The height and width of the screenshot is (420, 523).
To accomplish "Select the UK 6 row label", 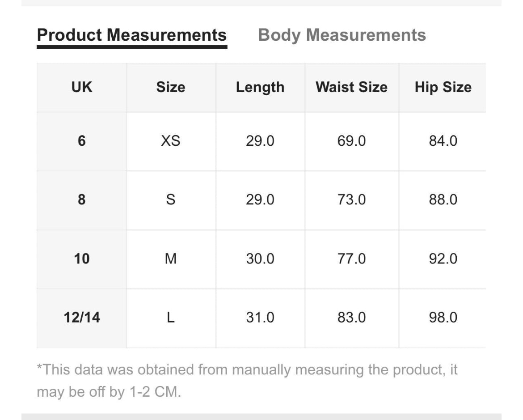I will click(x=82, y=141).
